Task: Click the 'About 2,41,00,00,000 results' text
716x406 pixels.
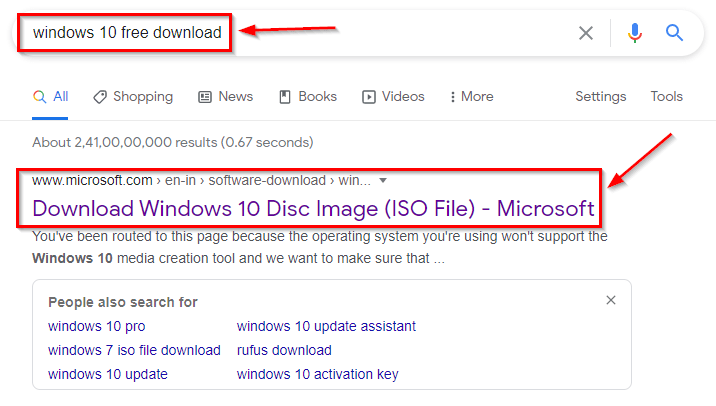Action: pyautogui.click(x=173, y=142)
